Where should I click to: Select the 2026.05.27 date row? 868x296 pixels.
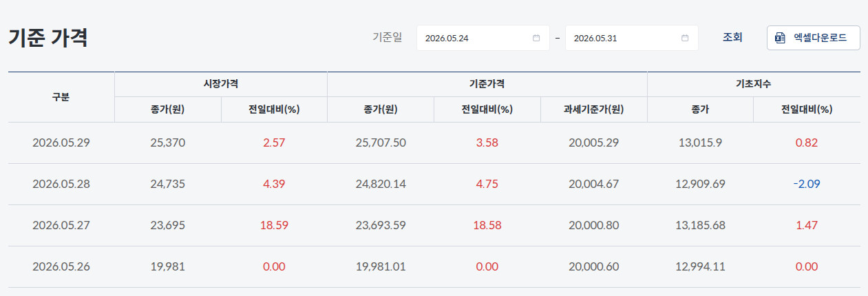point(434,226)
